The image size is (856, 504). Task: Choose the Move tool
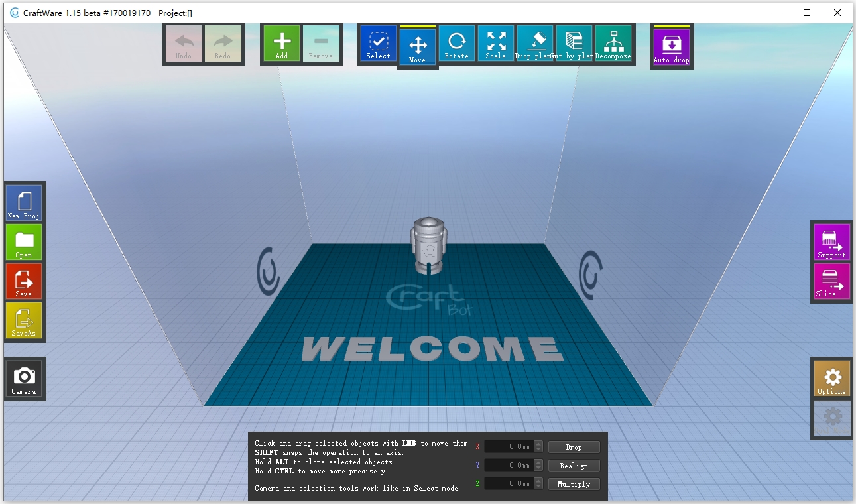point(418,47)
